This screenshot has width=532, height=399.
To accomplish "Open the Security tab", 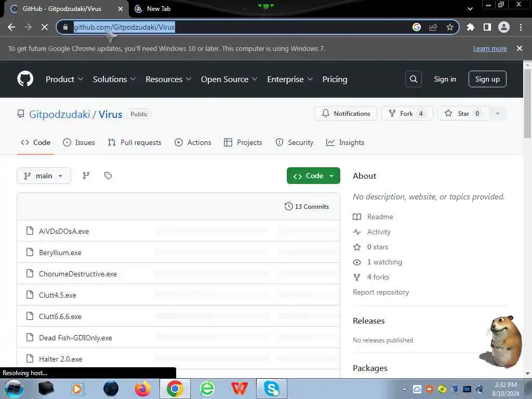I will point(294,142).
